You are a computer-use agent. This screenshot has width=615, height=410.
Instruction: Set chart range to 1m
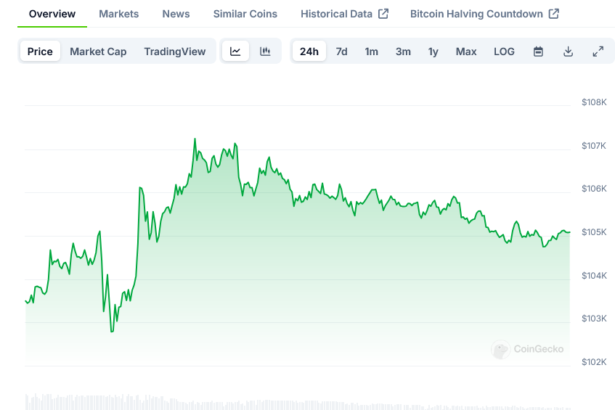click(371, 51)
